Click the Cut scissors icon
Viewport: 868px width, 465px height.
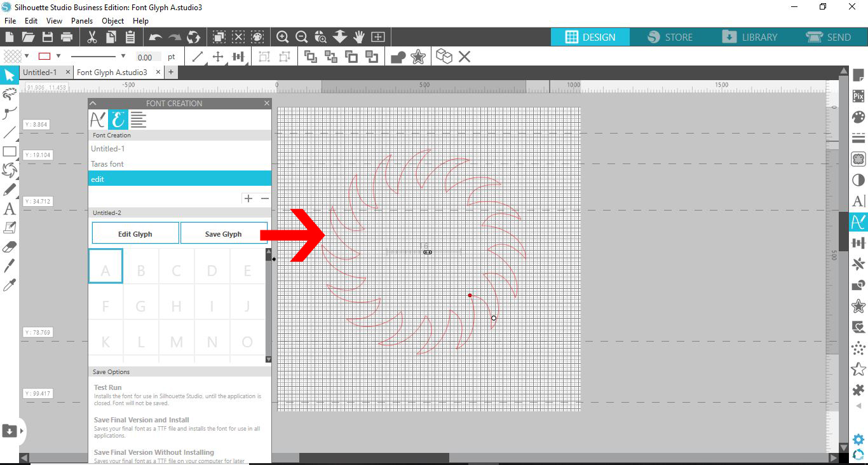coord(92,37)
